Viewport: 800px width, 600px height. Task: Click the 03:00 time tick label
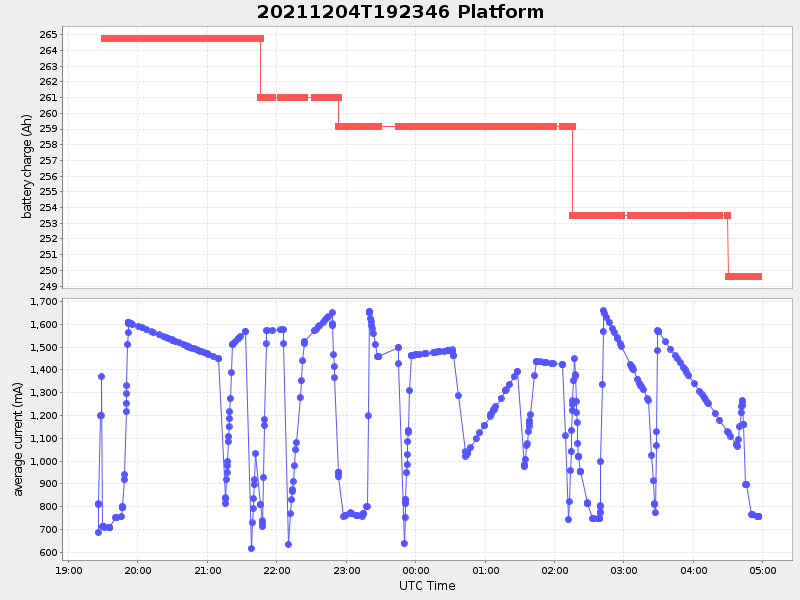624,570
